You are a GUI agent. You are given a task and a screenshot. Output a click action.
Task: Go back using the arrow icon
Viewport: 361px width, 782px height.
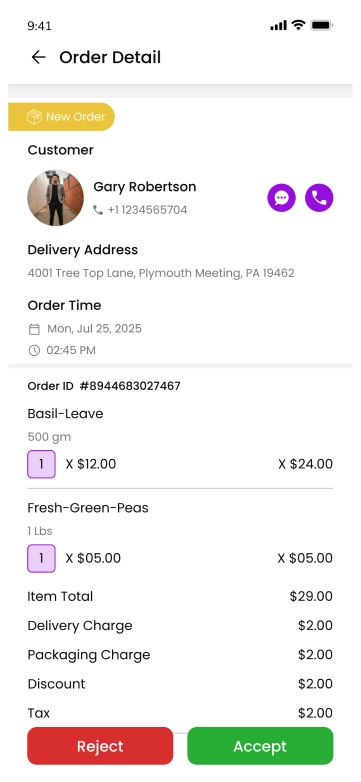point(38,57)
